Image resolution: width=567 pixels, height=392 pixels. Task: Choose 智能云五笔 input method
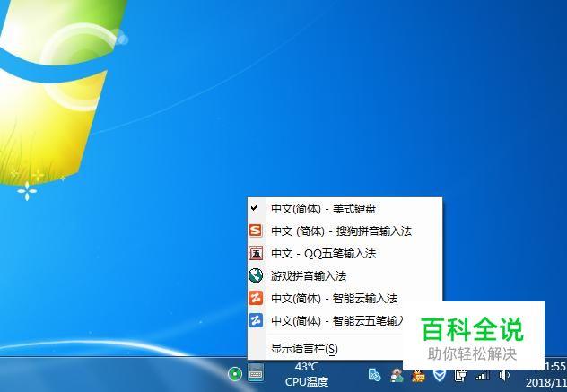point(326,320)
